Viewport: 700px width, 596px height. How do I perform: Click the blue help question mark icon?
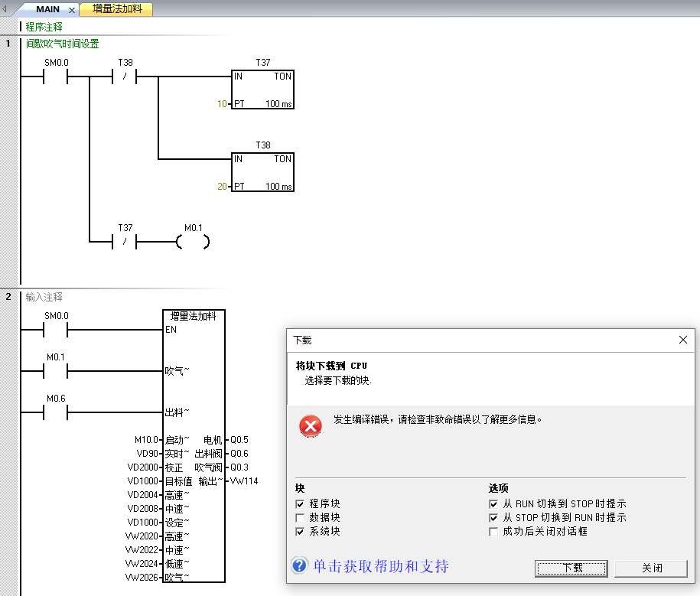click(x=300, y=566)
